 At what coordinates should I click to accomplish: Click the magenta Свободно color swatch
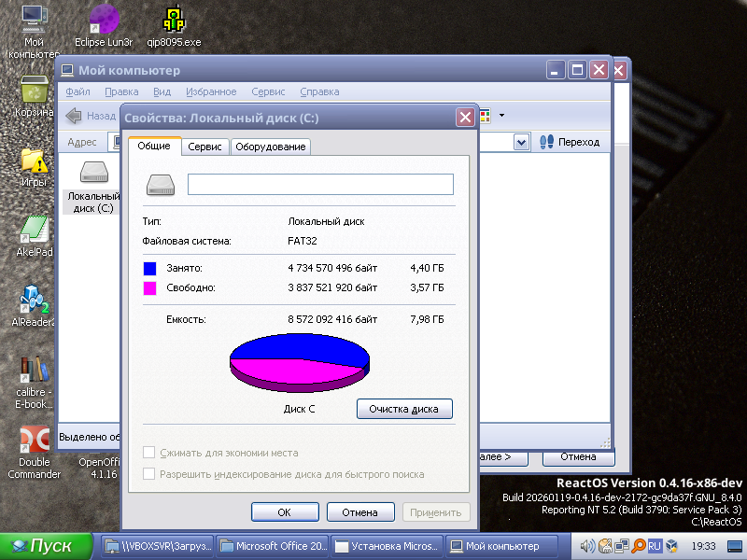click(150, 288)
